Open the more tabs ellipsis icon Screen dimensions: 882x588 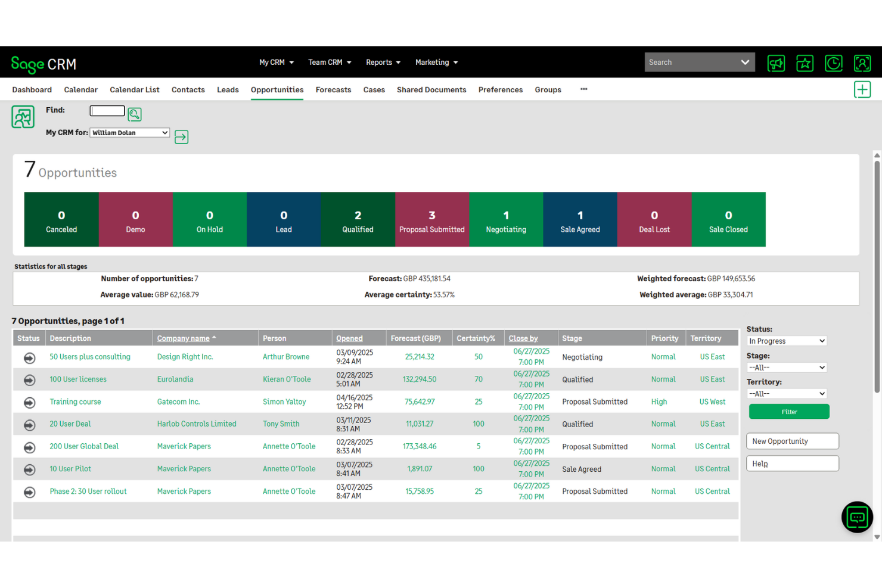pos(583,89)
